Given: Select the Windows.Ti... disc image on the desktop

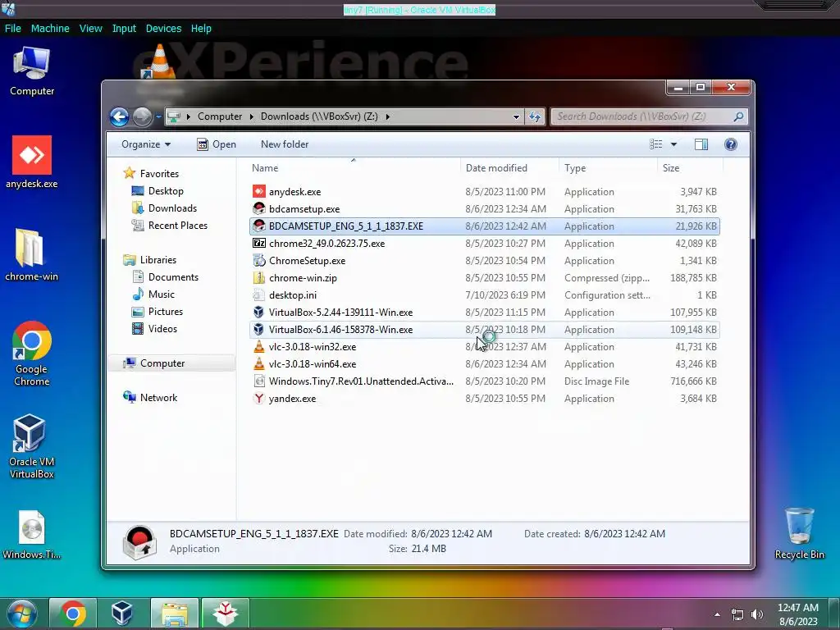Looking at the screenshot, I should pos(32,535).
